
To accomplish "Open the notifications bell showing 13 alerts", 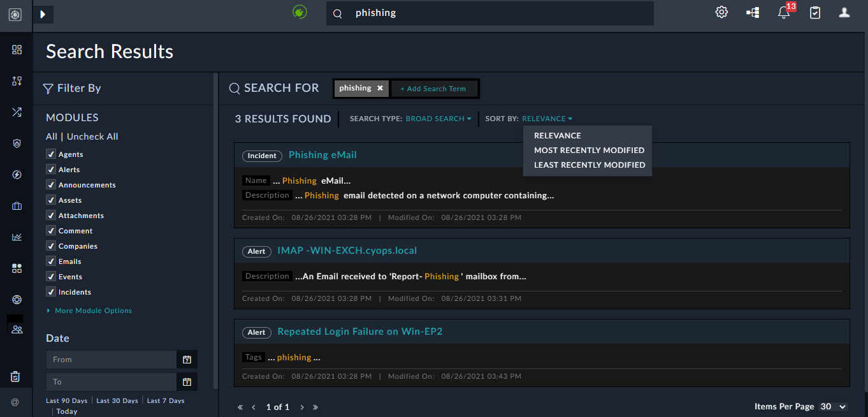I will (783, 13).
